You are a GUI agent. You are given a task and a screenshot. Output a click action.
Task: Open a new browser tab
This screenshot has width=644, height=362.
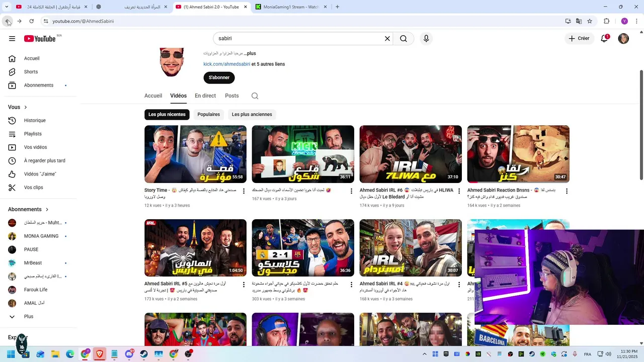(337, 7)
